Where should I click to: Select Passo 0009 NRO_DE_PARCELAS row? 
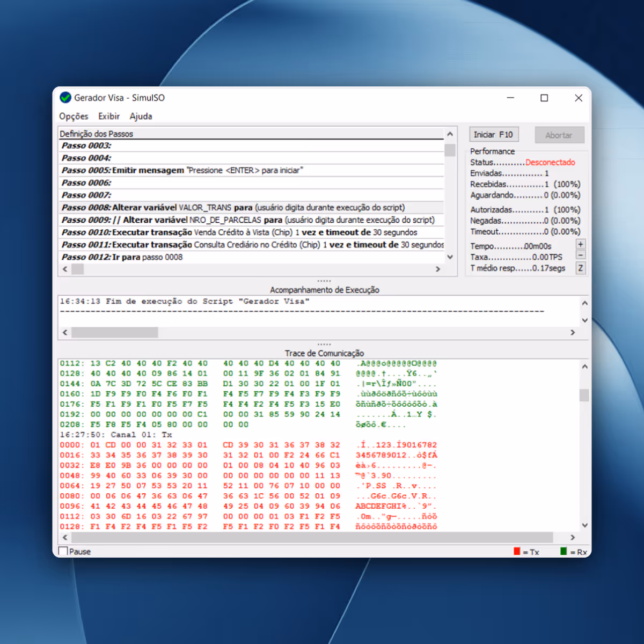click(x=251, y=220)
